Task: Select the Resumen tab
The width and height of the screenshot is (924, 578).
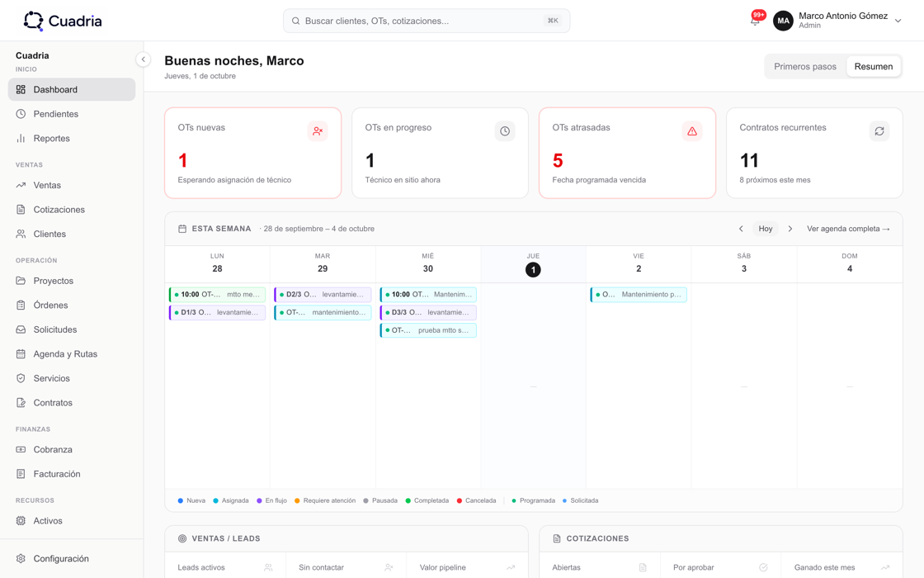Action: (x=874, y=67)
